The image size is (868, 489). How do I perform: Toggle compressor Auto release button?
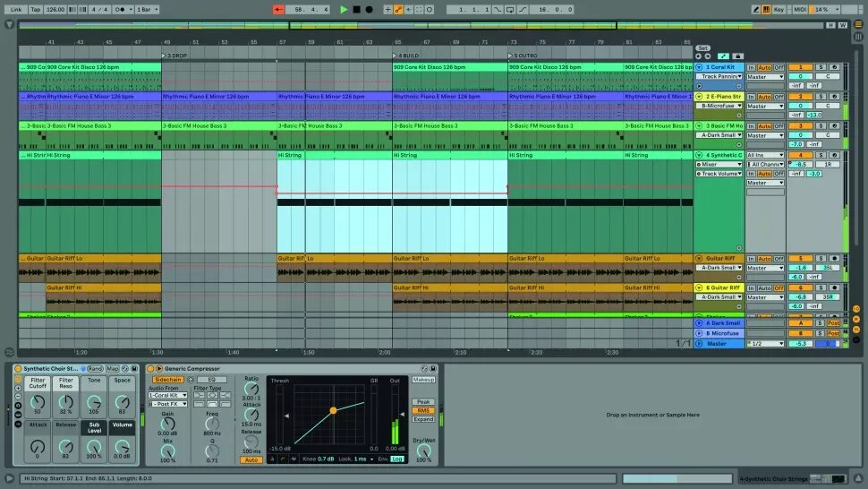[x=251, y=459]
